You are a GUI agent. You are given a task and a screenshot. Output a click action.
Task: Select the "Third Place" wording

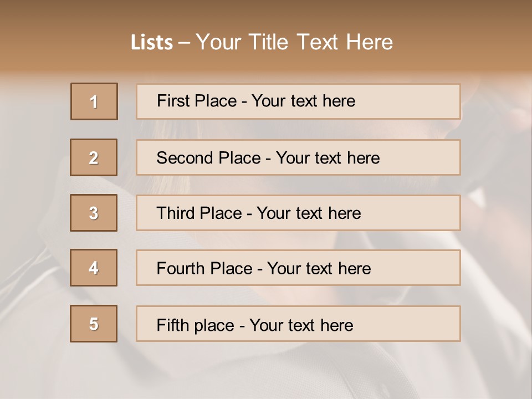(x=199, y=213)
